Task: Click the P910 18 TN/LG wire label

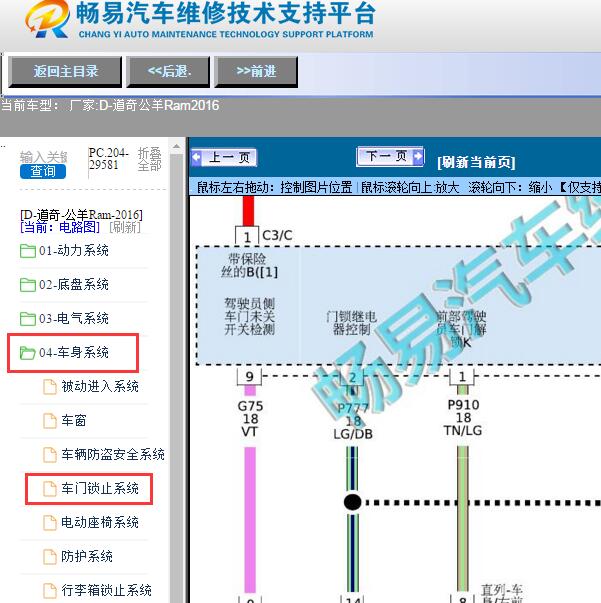Action: click(463, 418)
